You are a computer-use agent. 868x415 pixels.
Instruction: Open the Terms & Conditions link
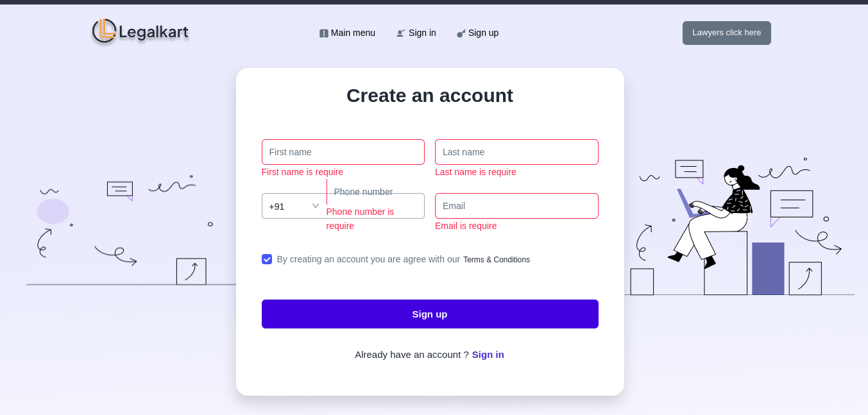coord(497,260)
